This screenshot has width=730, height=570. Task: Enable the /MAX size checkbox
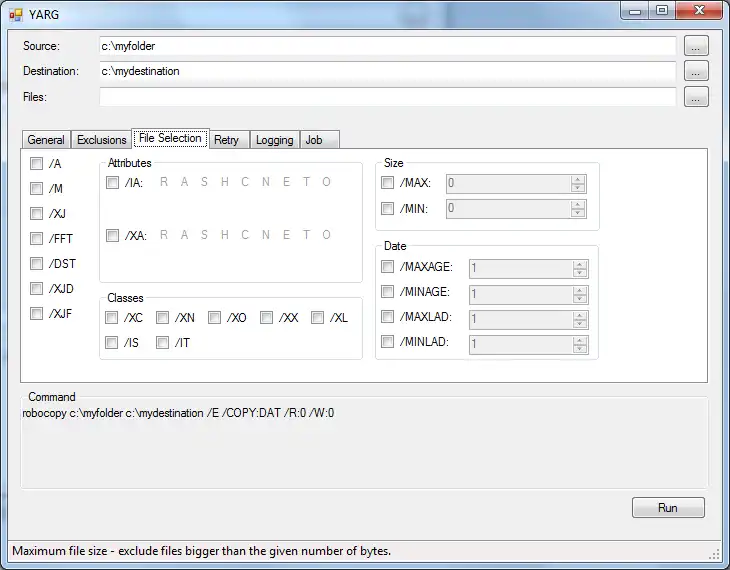tap(387, 183)
